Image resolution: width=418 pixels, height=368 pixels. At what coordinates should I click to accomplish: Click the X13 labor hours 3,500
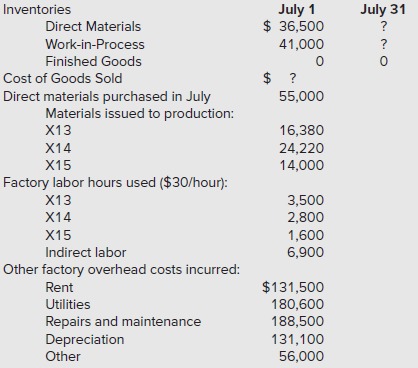[x=306, y=200]
